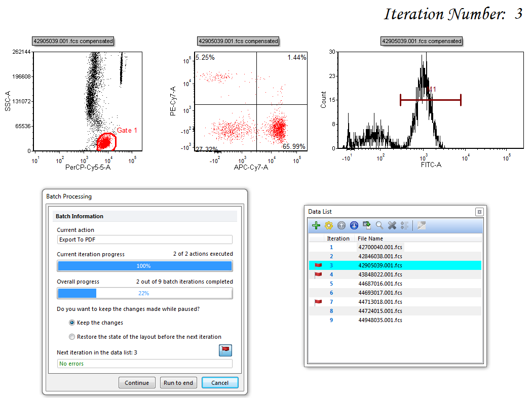The image size is (532, 398).
Task: Click the gray X remove icon
Action: (x=392, y=226)
